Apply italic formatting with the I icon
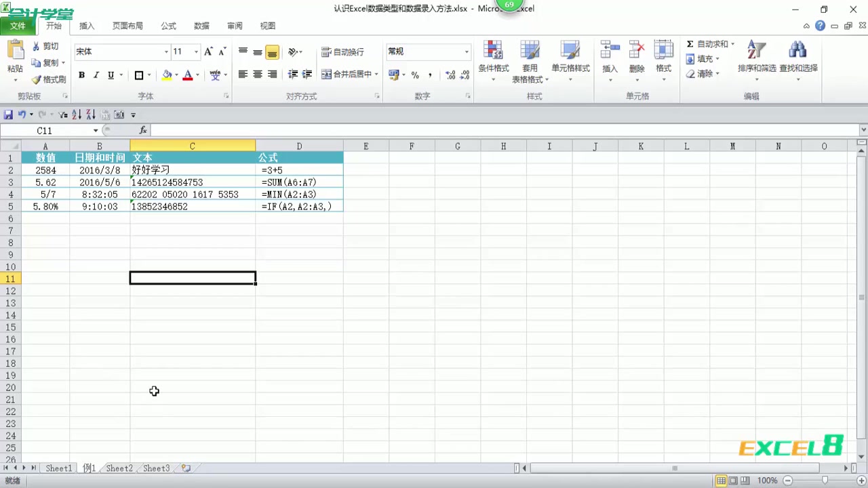The image size is (868, 488). click(96, 75)
